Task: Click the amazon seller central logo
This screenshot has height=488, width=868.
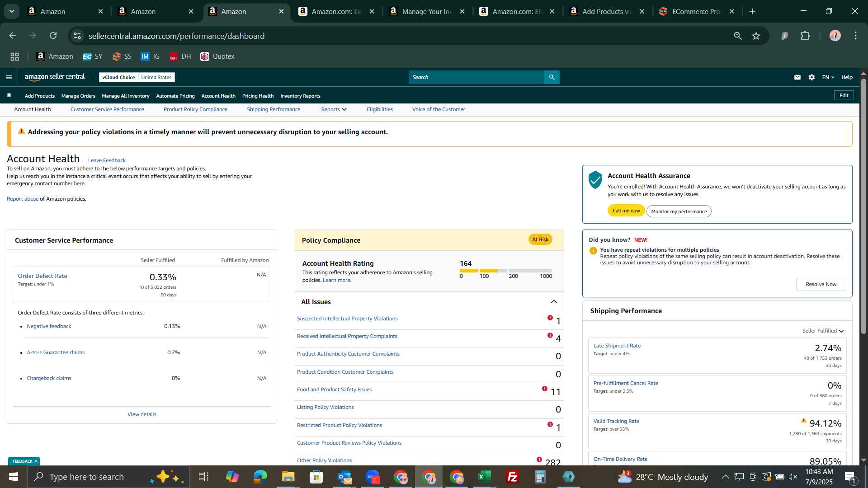Action: (x=55, y=77)
